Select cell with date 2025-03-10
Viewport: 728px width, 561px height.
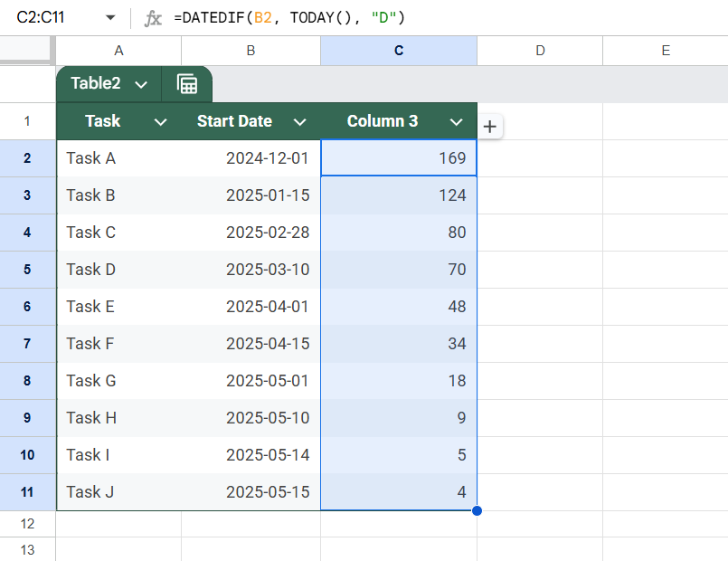[251, 270]
